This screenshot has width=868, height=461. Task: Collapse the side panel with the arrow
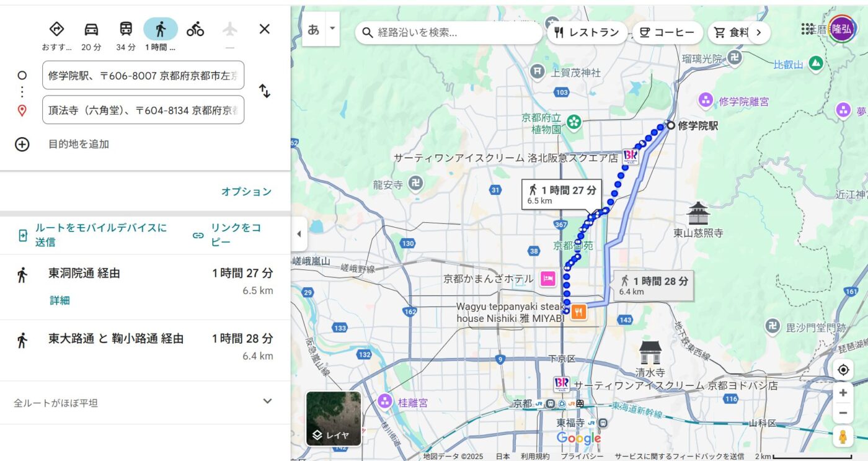(x=299, y=234)
